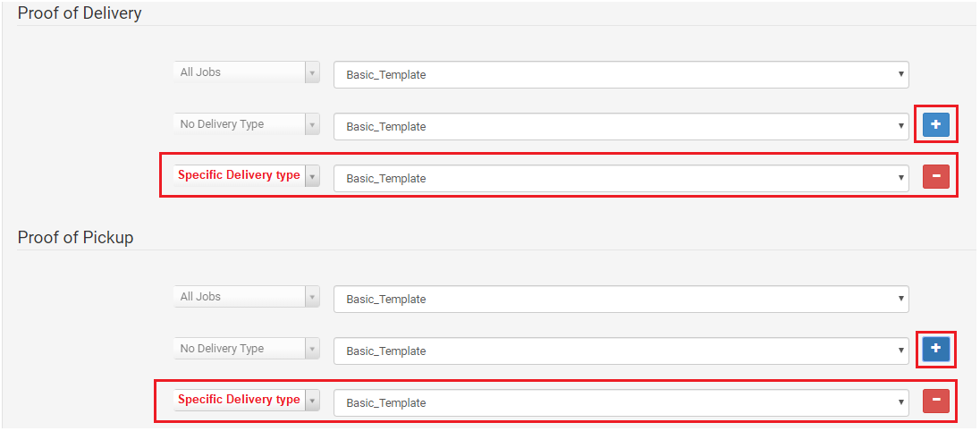980x431 pixels.
Task: Open All Jobs template dropdown under Proof of Delivery
Action: (x=621, y=74)
